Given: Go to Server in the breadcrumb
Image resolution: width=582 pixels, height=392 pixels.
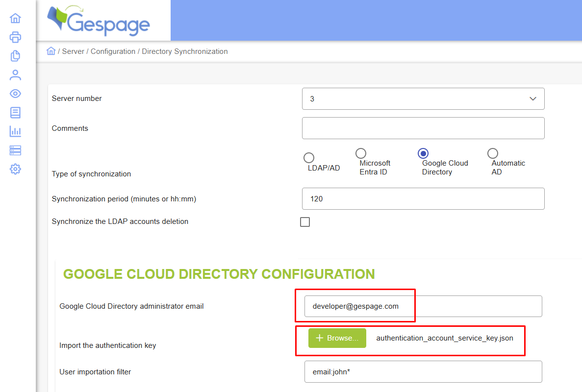Looking at the screenshot, I should [x=73, y=51].
